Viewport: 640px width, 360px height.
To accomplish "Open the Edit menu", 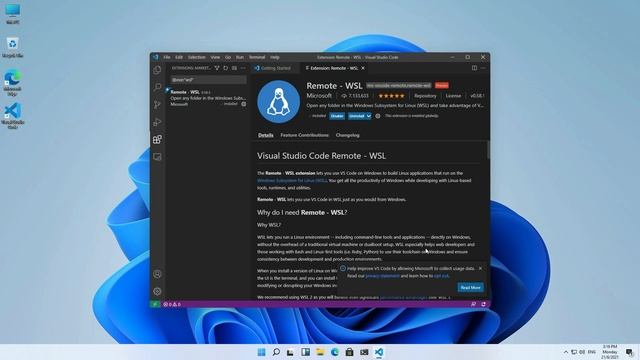I will pos(179,57).
